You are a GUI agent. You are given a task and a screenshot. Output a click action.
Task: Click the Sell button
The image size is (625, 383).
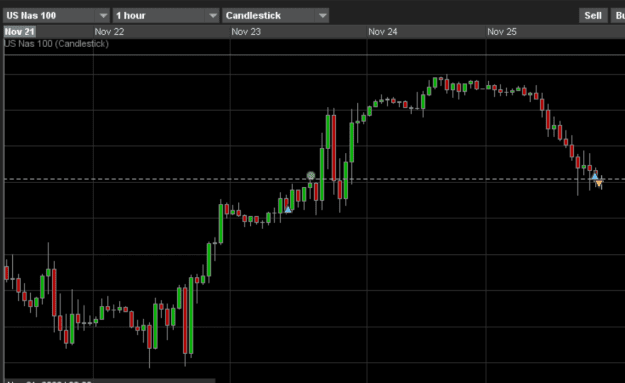pos(593,16)
